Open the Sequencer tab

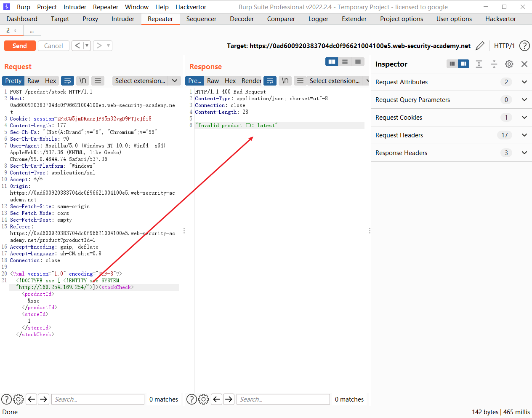point(201,19)
